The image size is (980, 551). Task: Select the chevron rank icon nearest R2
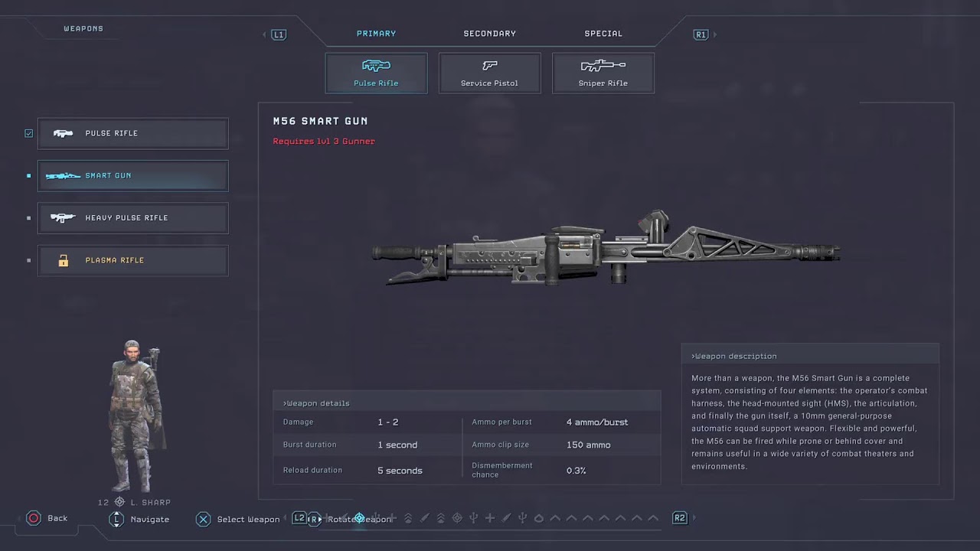653,518
